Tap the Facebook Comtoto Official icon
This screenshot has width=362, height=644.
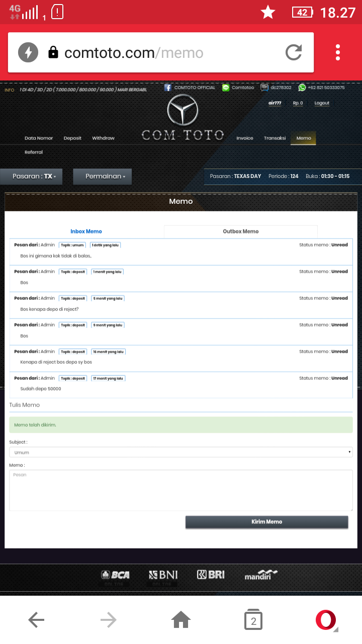(168, 88)
